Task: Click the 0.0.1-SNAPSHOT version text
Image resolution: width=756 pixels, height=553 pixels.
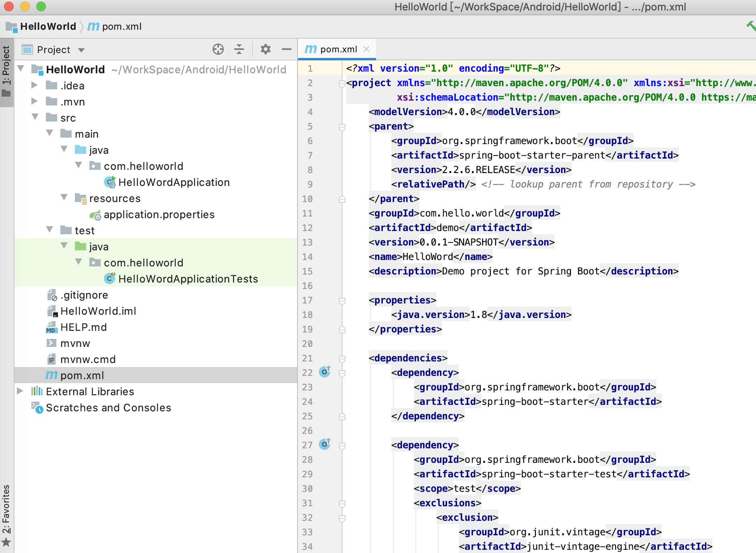Action: point(459,242)
